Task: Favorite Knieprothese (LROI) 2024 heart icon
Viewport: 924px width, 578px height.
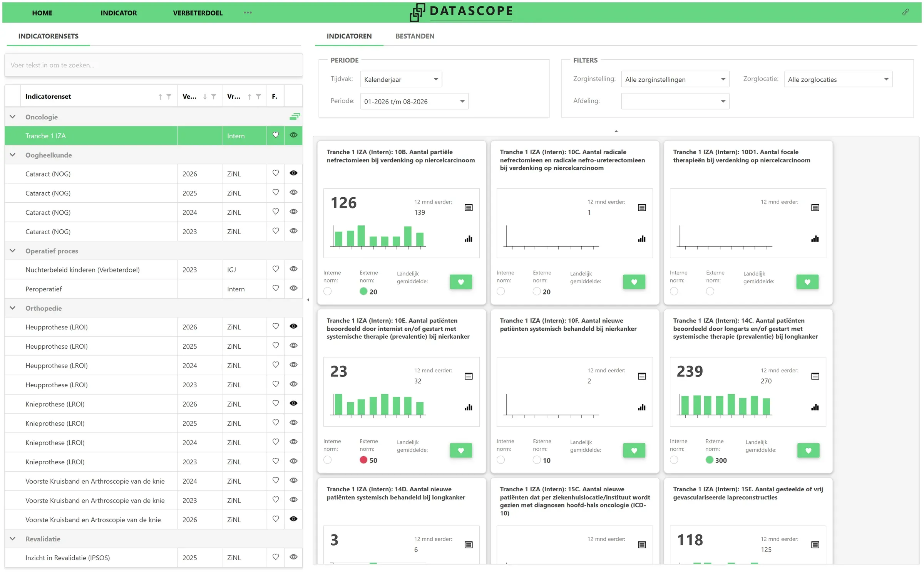Action: point(276,442)
